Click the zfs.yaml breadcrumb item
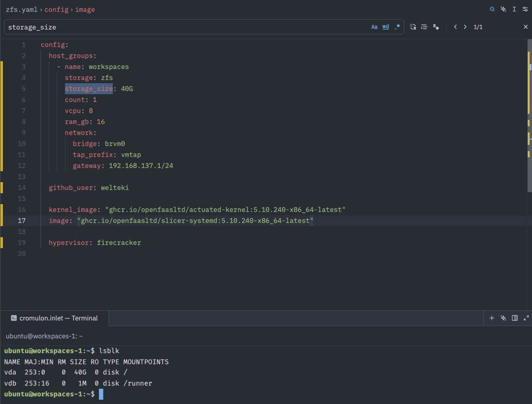 tap(21, 10)
